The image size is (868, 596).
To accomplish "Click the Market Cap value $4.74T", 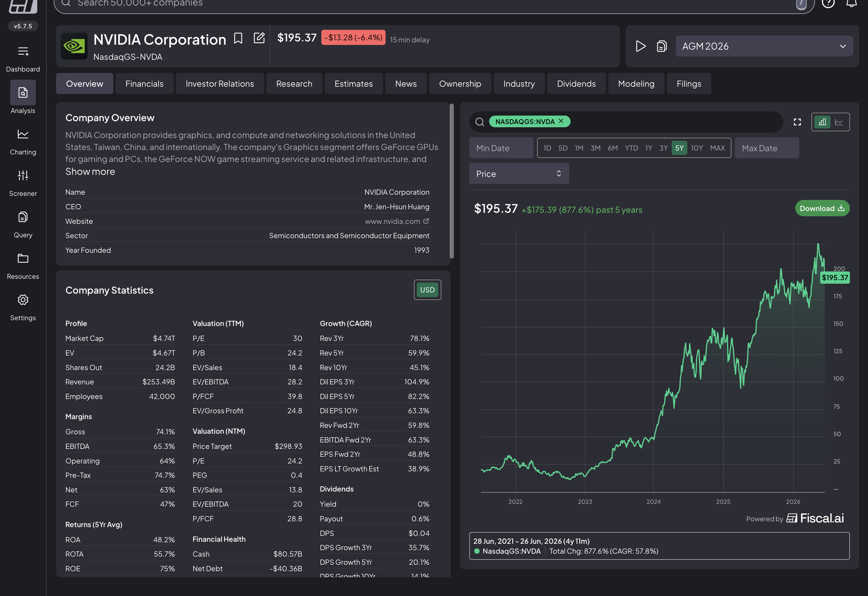I will click(164, 338).
